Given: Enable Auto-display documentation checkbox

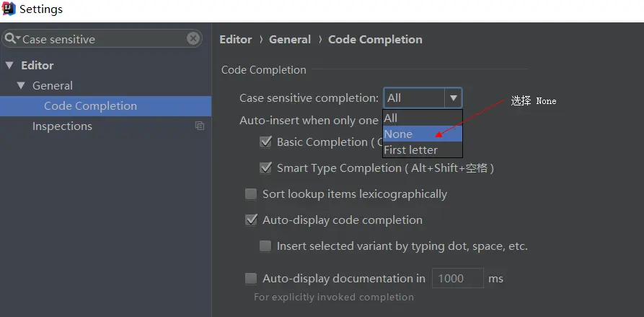Looking at the screenshot, I should (x=251, y=279).
